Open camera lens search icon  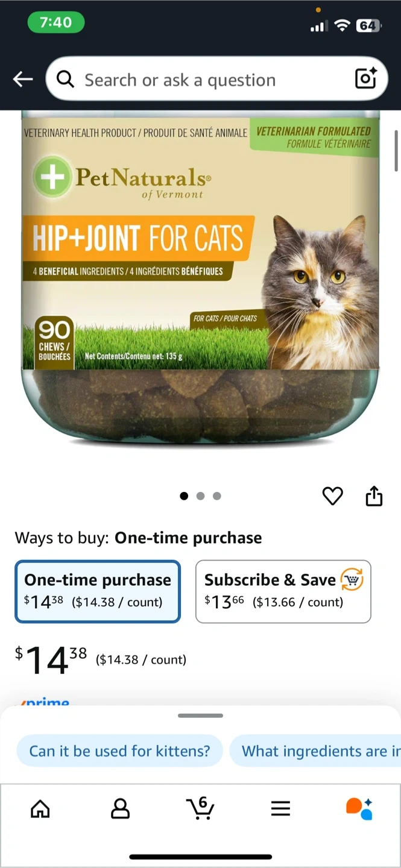click(365, 79)
